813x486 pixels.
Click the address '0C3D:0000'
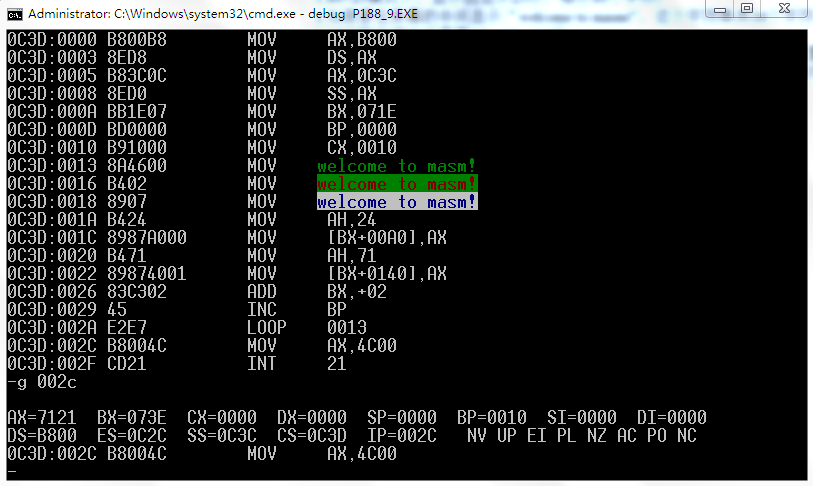click(52, 39)
